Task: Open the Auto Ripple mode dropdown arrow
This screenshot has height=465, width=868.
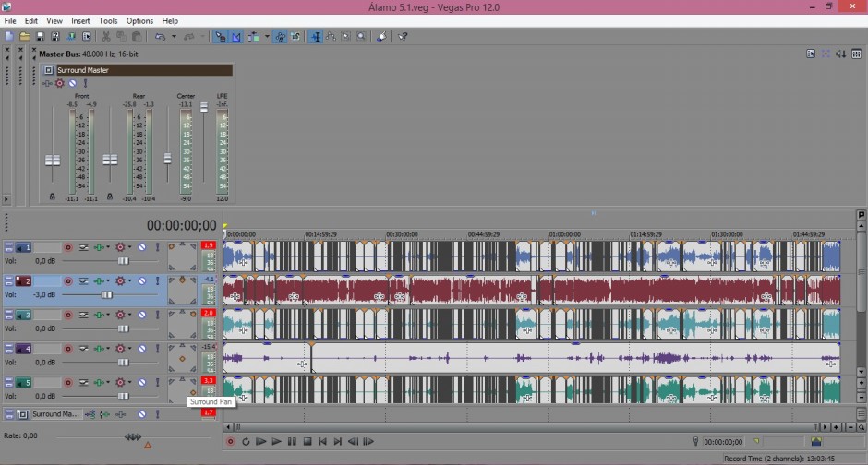Action: (267, 37)
